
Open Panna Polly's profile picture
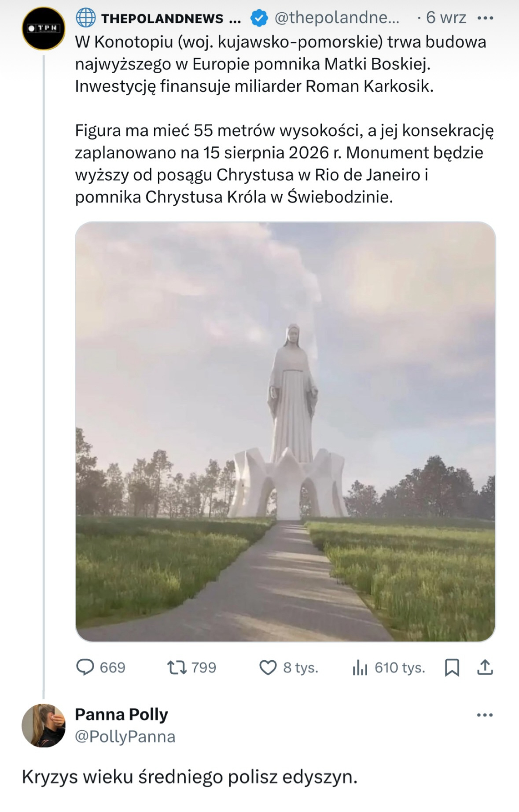point(44,725)
